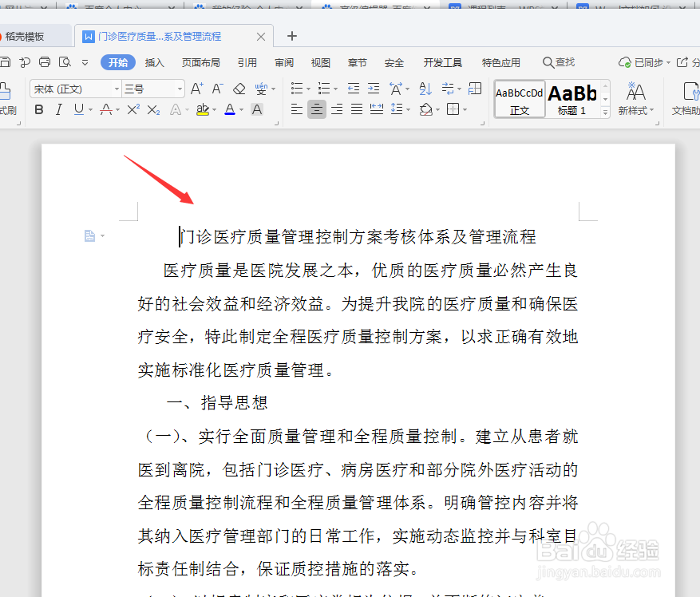The height and width of the screenshot is (597, 700).
Task: Decrease font size with A- icon
Action: [x=217, y=89]
